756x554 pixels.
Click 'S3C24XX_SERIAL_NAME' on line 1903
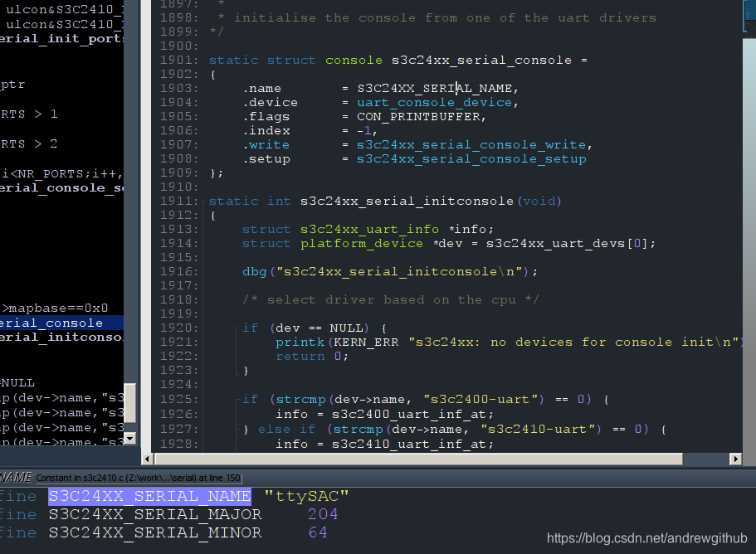point(434,89)
